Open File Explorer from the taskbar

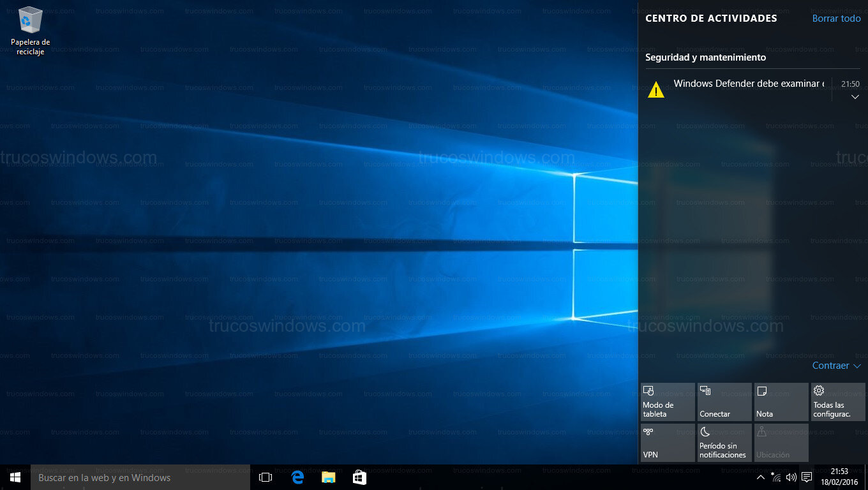click(328, 477)
